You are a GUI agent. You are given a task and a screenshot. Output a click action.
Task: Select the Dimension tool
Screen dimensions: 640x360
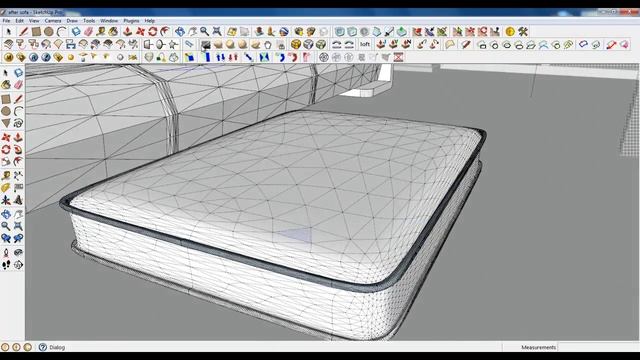[18, 176]
